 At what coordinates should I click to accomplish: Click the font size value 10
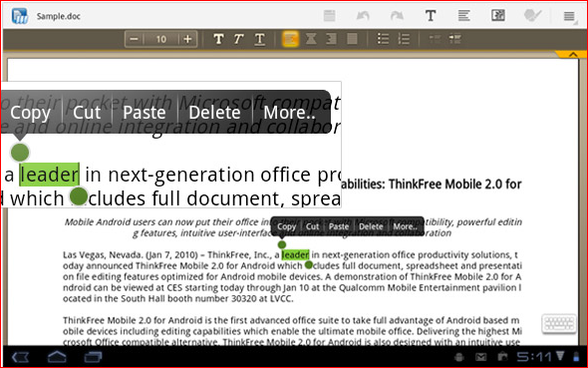pos(161,39)
